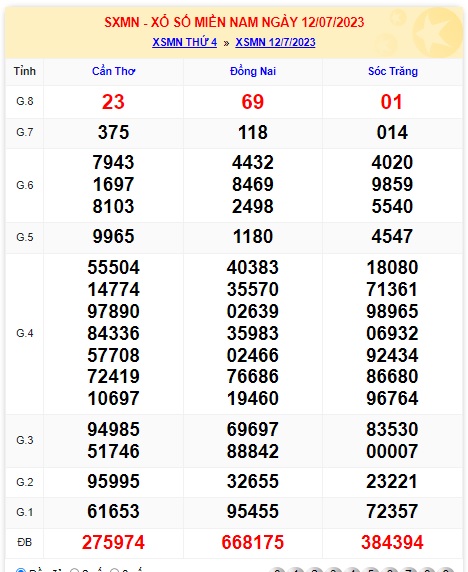Click Cần Thơ special prize 275974
This screenshot has width=468, height=572.
coord(113,542)
